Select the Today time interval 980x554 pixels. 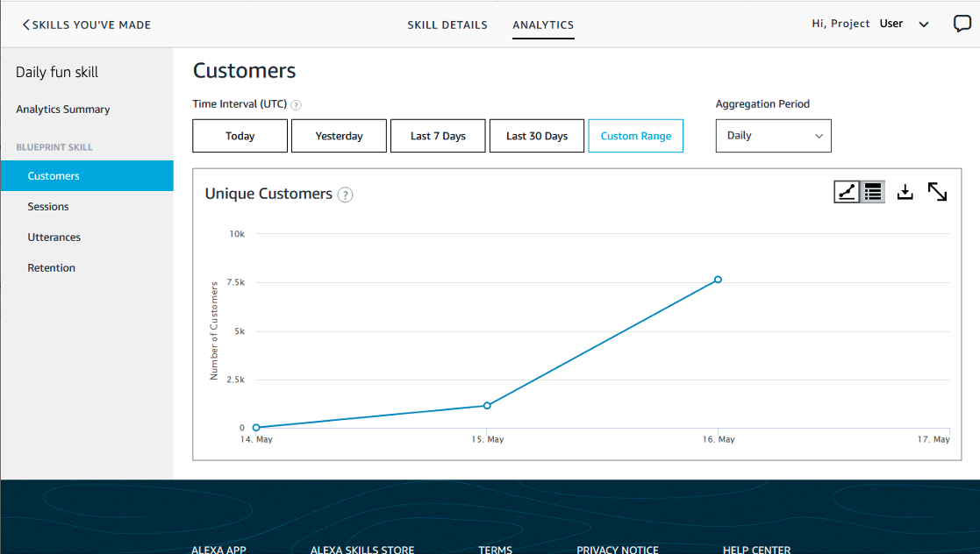pos(240,135)
